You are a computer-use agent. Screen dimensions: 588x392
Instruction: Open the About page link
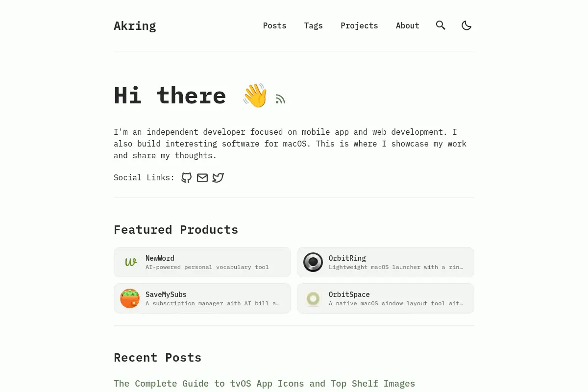(x=408, y=25)
